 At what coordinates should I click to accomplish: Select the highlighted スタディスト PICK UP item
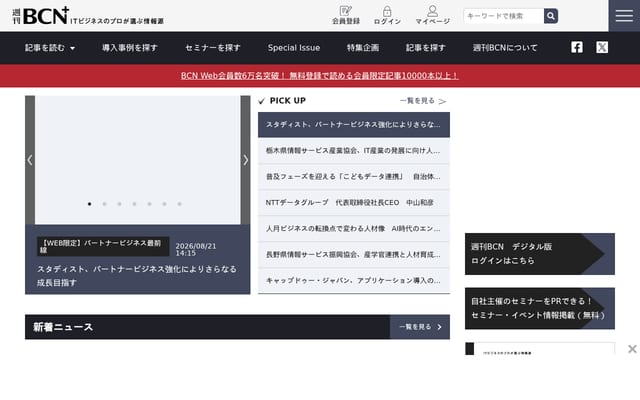(354, 124)
